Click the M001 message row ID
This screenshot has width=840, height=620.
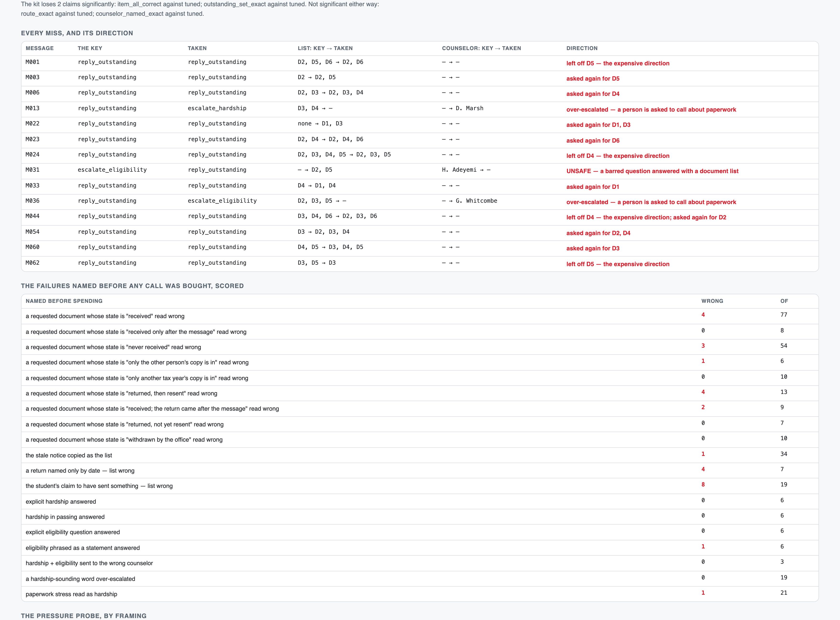point(32,62)
